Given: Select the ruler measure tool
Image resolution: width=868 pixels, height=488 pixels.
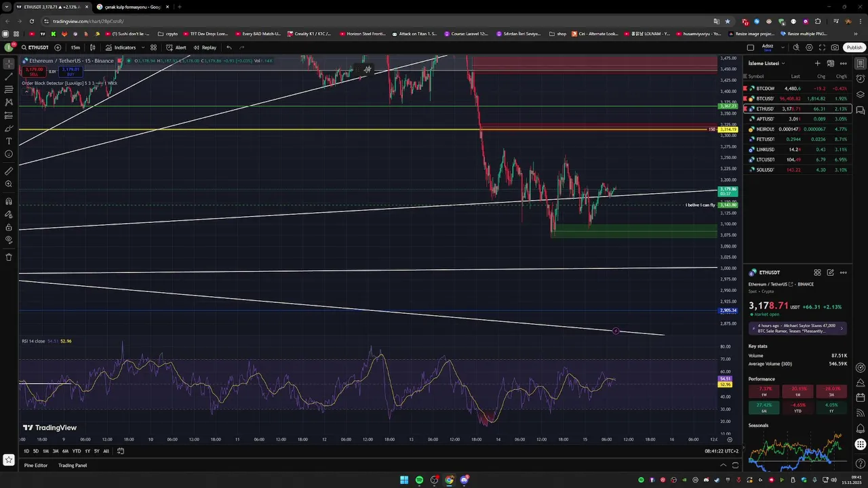Looking at the screenshot, I should 9,171.
